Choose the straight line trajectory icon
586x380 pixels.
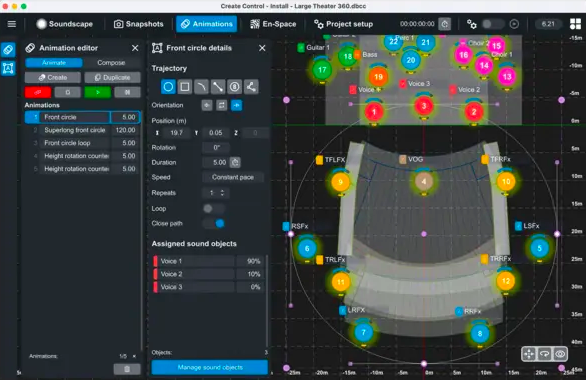coord(218,87)
